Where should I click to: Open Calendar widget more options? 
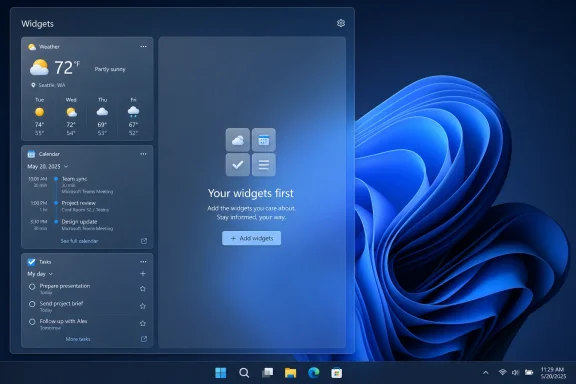143,154
